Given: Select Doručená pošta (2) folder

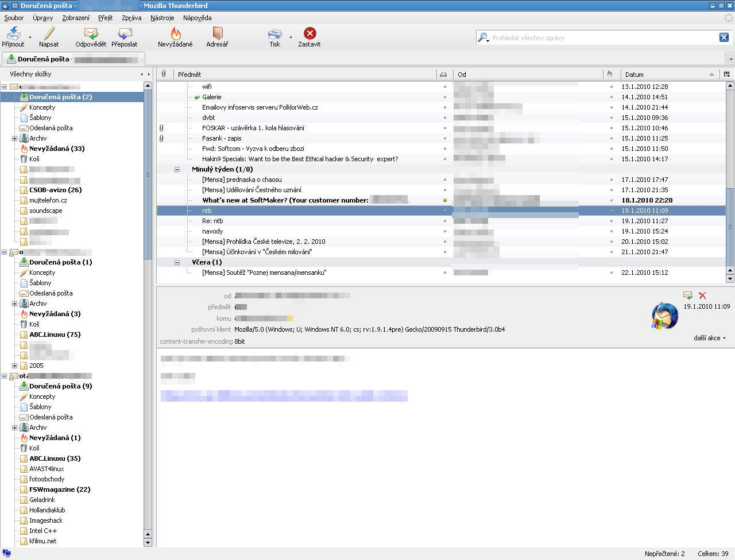Looking at the screenshot, I should click(x=60, y=97).
